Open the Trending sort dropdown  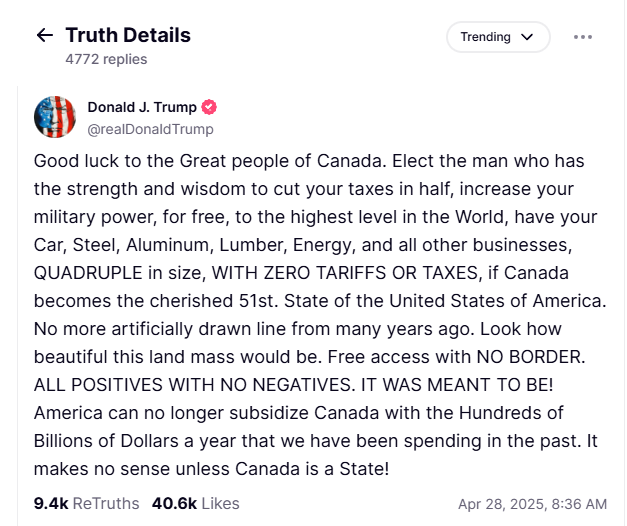pos(498,37)
